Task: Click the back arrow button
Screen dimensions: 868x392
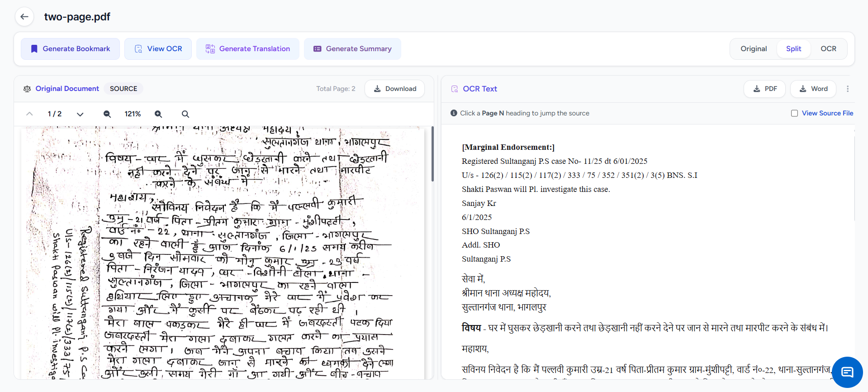Action: coord(24,17)
